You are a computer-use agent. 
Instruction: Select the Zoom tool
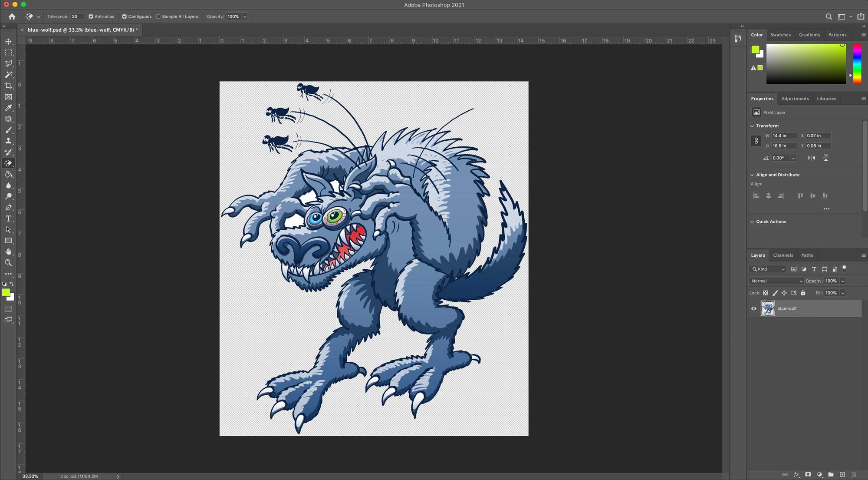click(8, 263)
